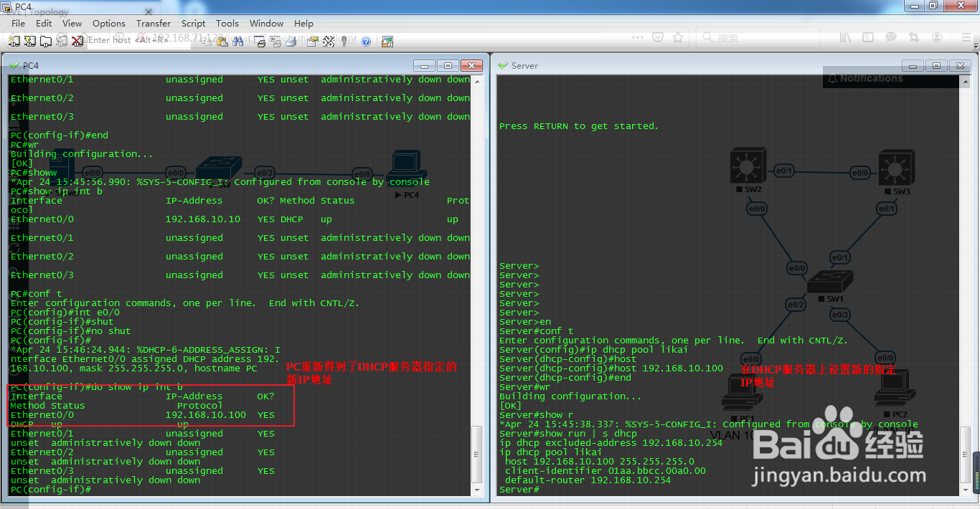Click the 'PC#wr' line in PC4
Screen dimensions: 980x509
[24, 145]
